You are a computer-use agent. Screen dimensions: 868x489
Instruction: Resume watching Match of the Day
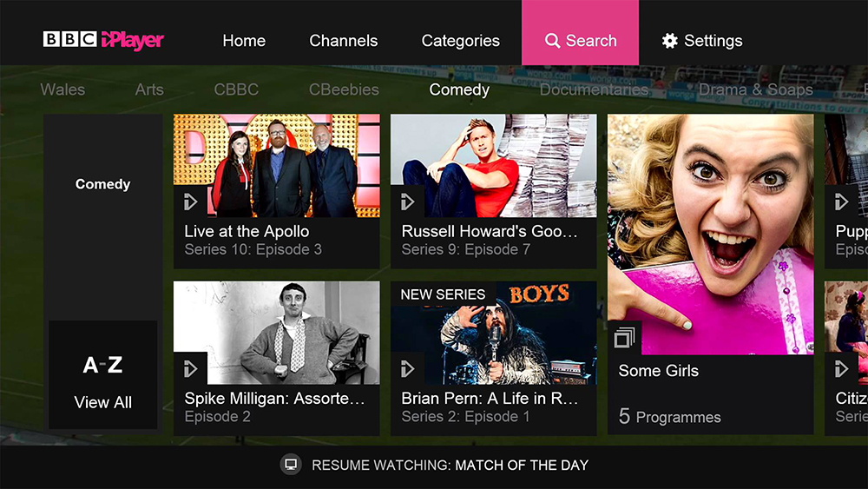click(x=450, y=466)
